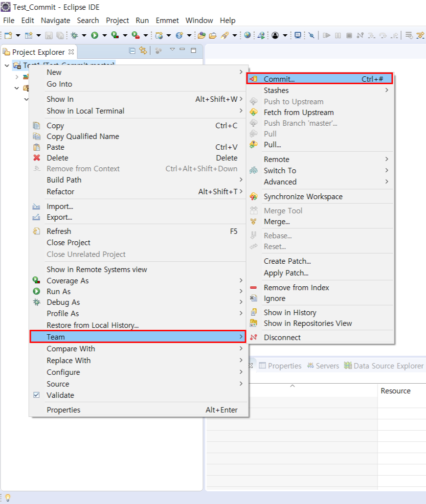426x504 pixels.
Task: Click the Terminate stop toolbar icon
Action: [x=349, y=35]
